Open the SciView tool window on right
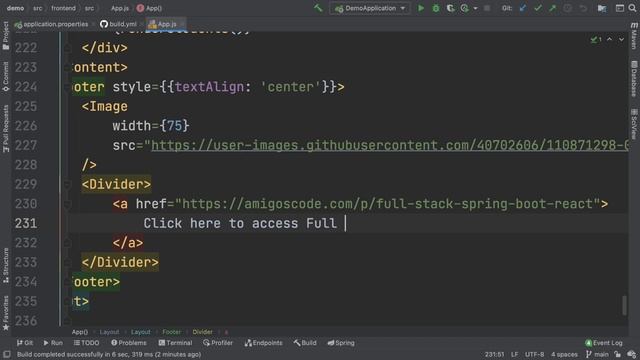 click(x=634, y=124)
